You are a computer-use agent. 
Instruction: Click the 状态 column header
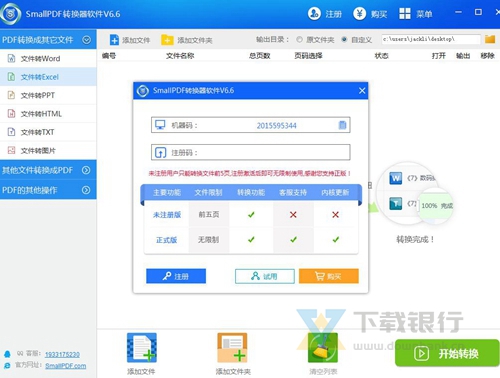click(x=381, y=56)
